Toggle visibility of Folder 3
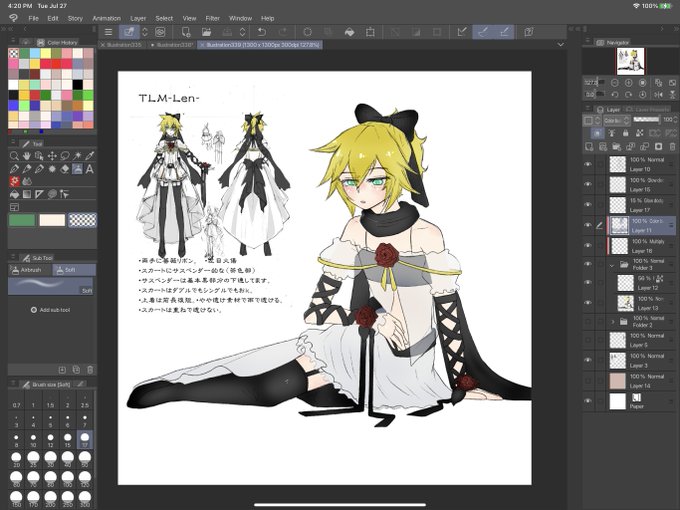680x510 pixels. click(588, 264)
